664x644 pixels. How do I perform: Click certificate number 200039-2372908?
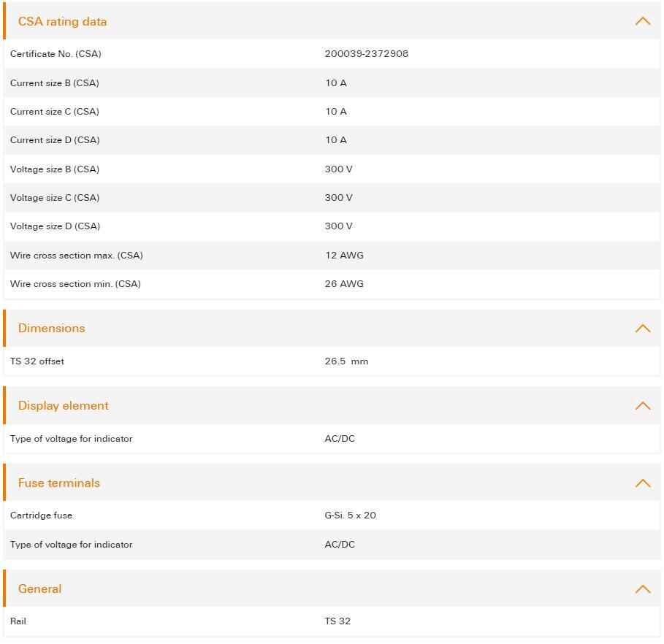tap(366, 54)
